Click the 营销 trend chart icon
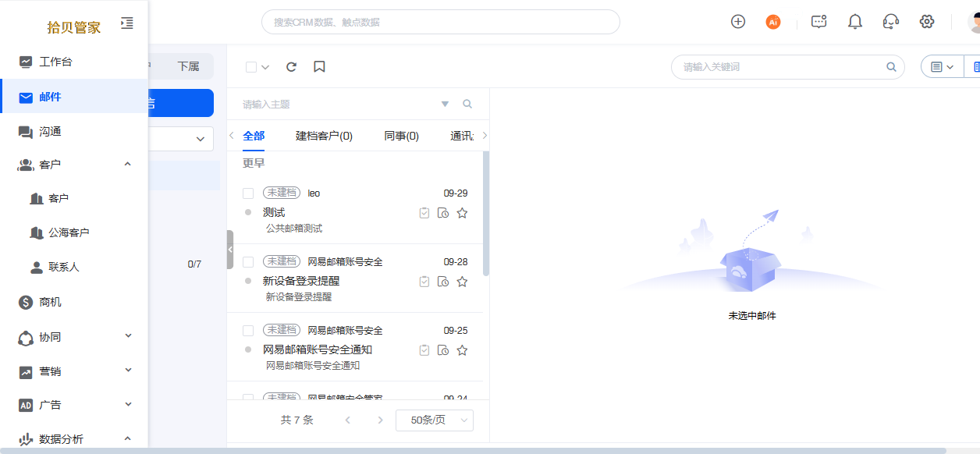Image resolution: width=980 pixels, height=454 pixels. (x=26, y=371)
